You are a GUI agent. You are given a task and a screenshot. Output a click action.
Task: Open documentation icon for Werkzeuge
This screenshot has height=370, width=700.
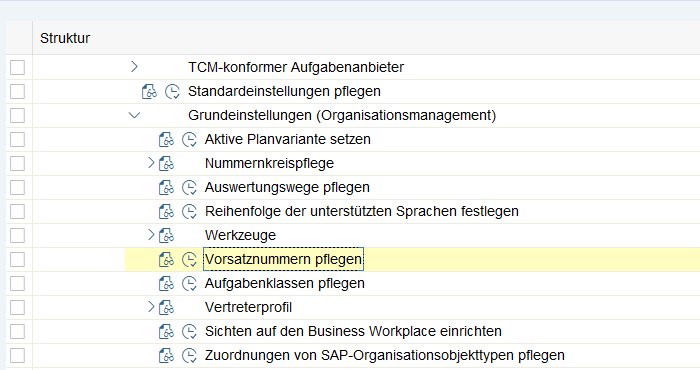167,236
